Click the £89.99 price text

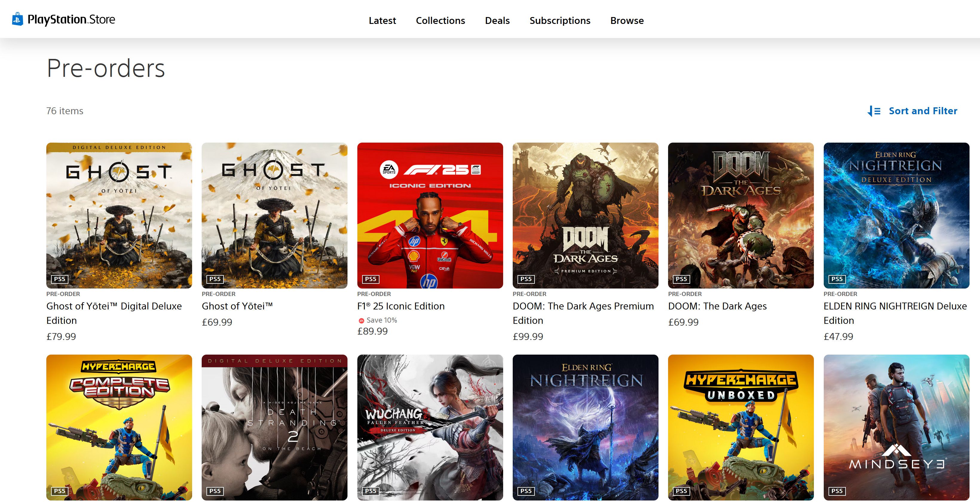373,331
